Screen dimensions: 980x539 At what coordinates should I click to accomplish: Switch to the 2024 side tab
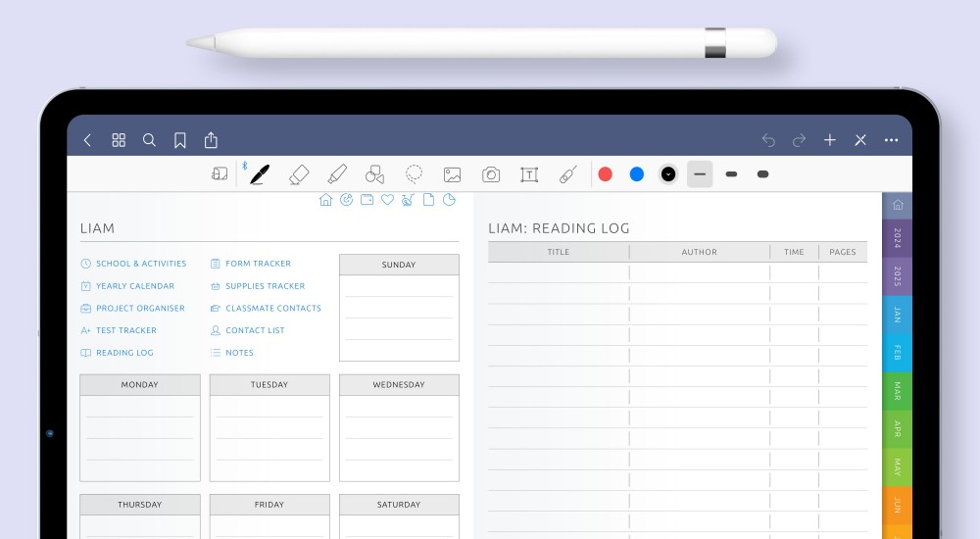pyautogui.click(x=897, y=238)
